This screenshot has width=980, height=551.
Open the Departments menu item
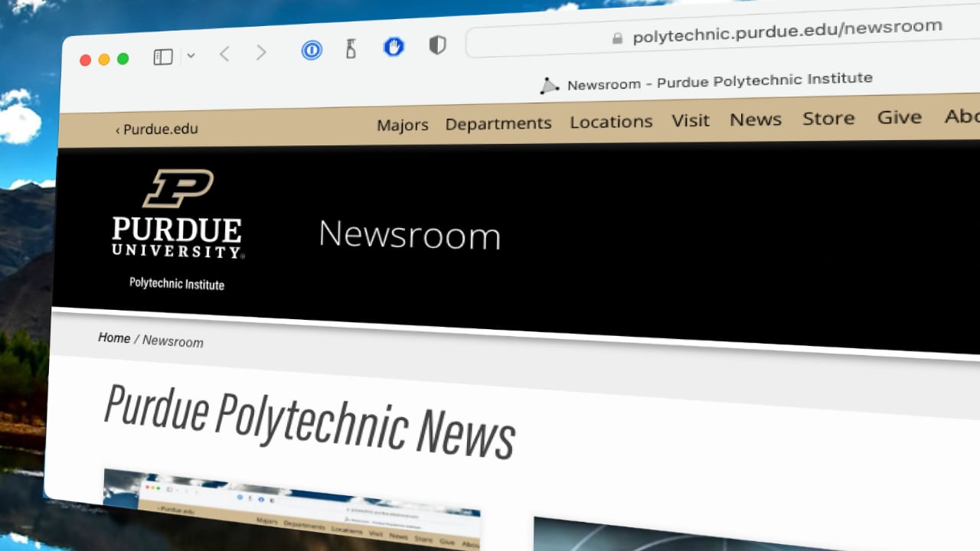498,123
